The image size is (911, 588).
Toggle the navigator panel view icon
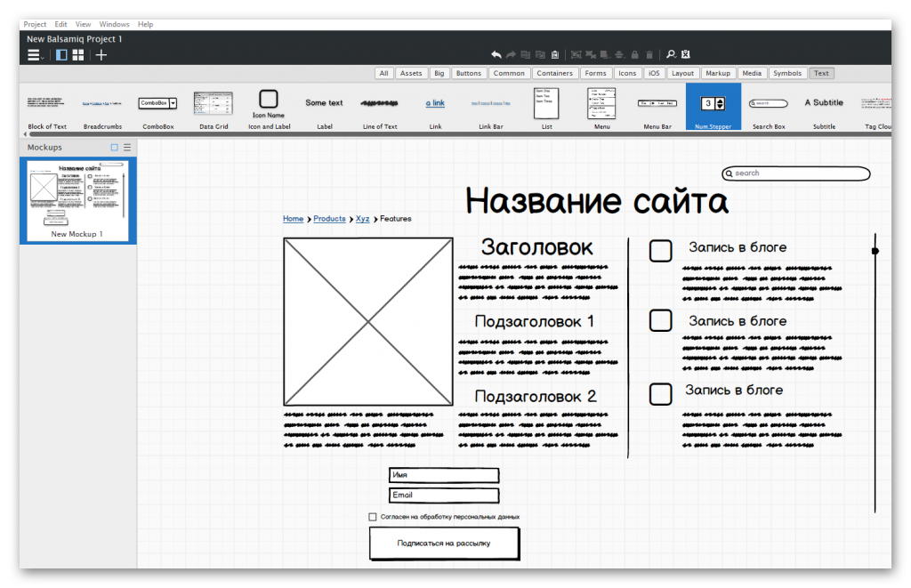point(61,55)
